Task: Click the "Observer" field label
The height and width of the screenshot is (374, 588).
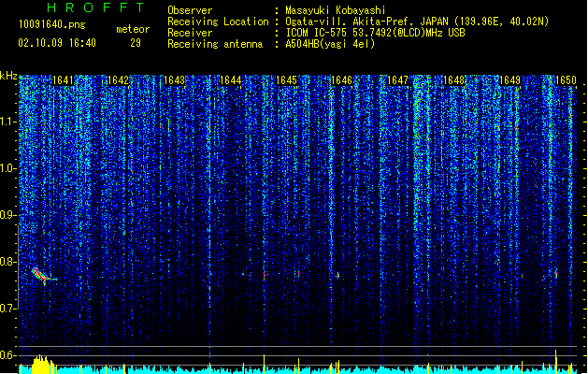Action: pos(190,10)
